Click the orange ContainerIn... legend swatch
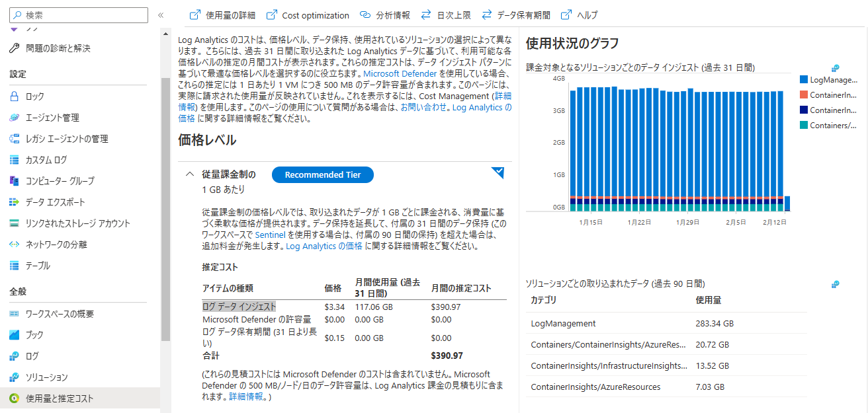This screenshot has height=413, width=868. point(804,94)
